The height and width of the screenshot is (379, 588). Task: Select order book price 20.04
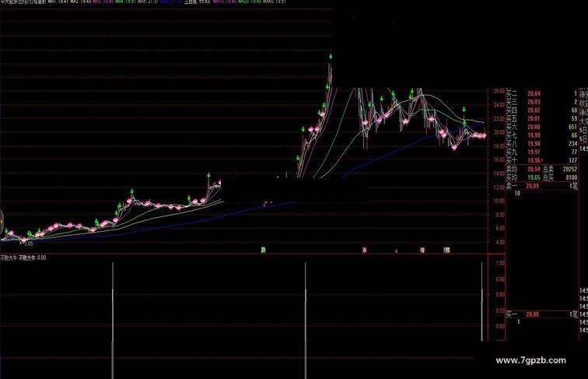[x=534, y=93]
